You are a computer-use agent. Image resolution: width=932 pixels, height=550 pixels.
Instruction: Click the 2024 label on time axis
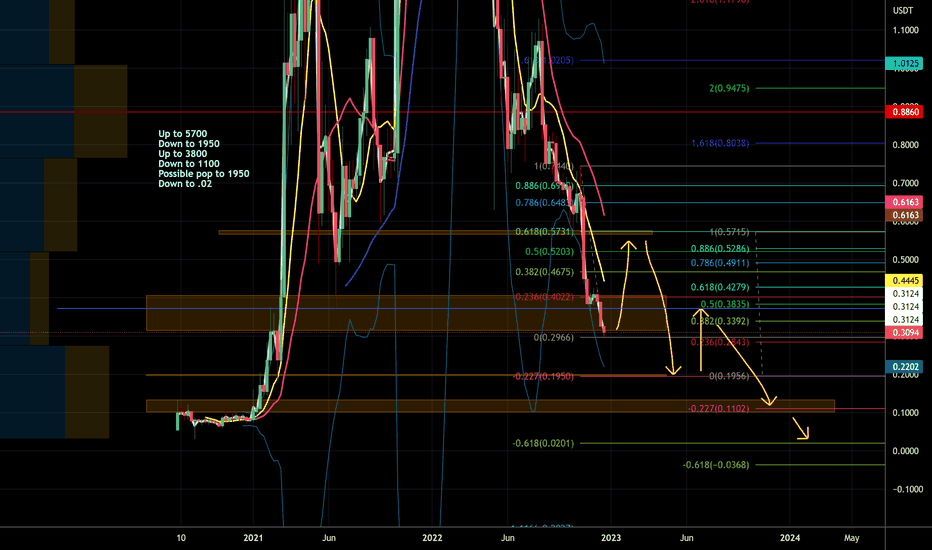[x=790, y=538]
